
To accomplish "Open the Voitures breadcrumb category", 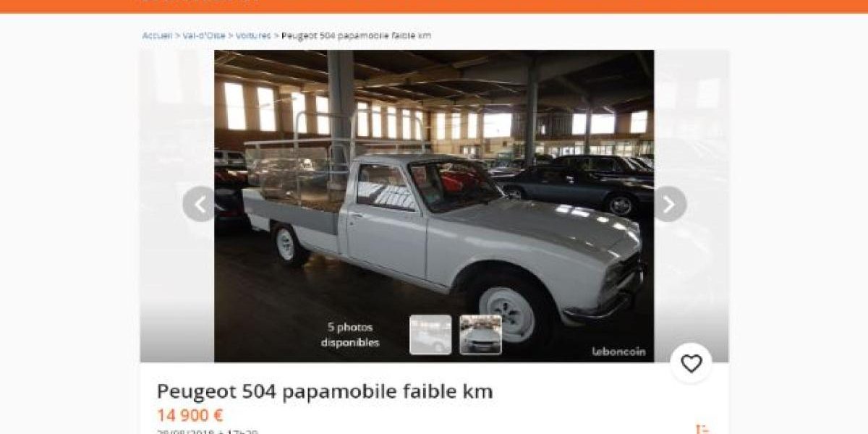I will pyautogui.click(x=253, y=35).
